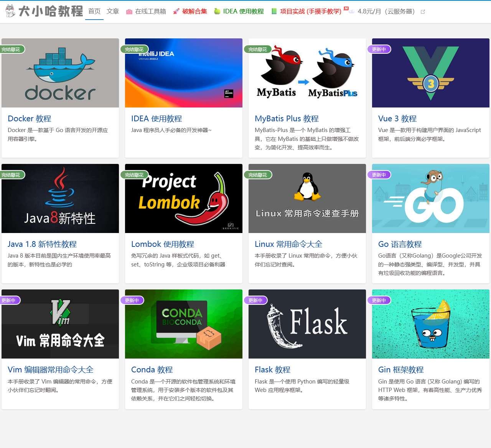Go to the 首页 tab
491x448 pixels.
pos(94,11)
